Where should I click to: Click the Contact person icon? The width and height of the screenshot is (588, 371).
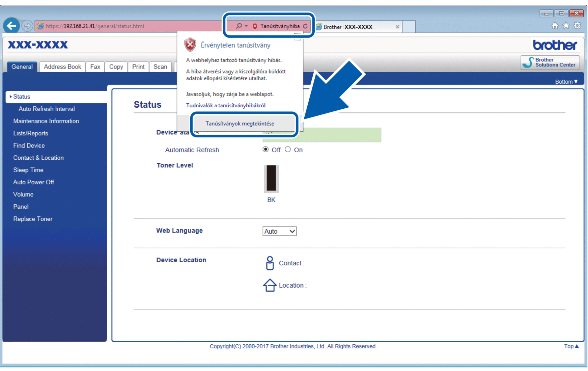(x=270, y=263)
